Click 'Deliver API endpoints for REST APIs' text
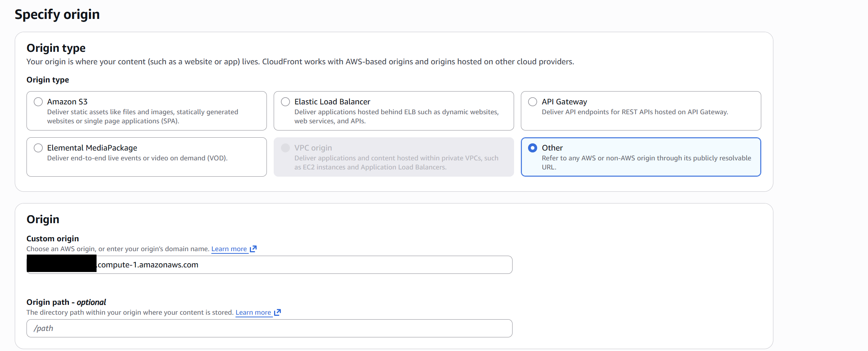The image size is (868, 351). click(x=635, y=112)
